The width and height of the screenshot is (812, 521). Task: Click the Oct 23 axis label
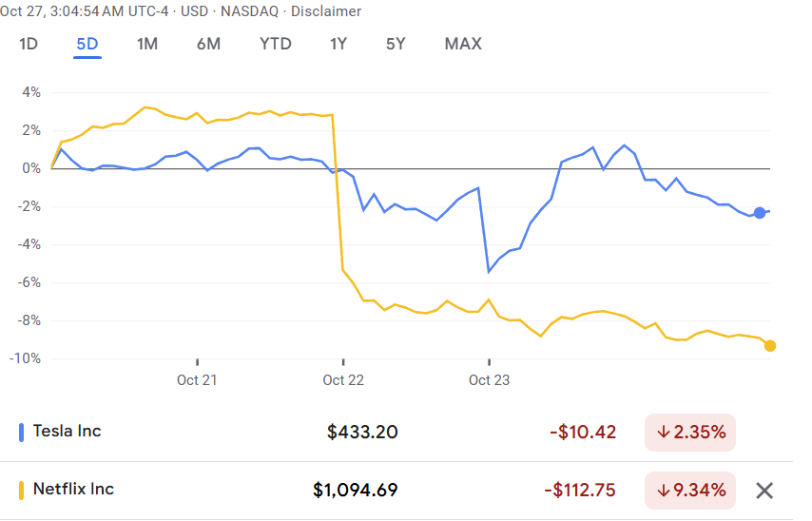[489, 380]
